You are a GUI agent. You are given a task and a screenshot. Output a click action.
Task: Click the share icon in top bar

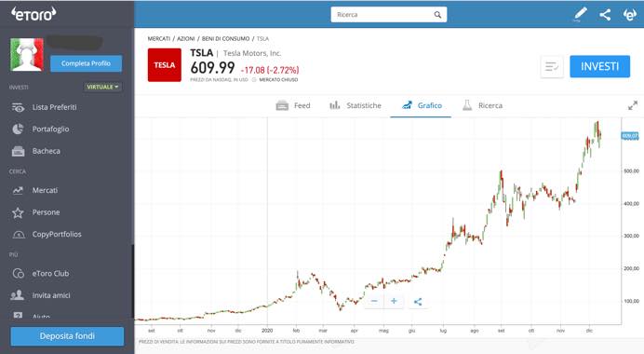[605, 15]
